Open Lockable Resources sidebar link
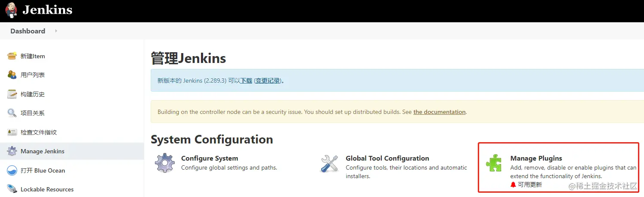 [x=47, y=189]
